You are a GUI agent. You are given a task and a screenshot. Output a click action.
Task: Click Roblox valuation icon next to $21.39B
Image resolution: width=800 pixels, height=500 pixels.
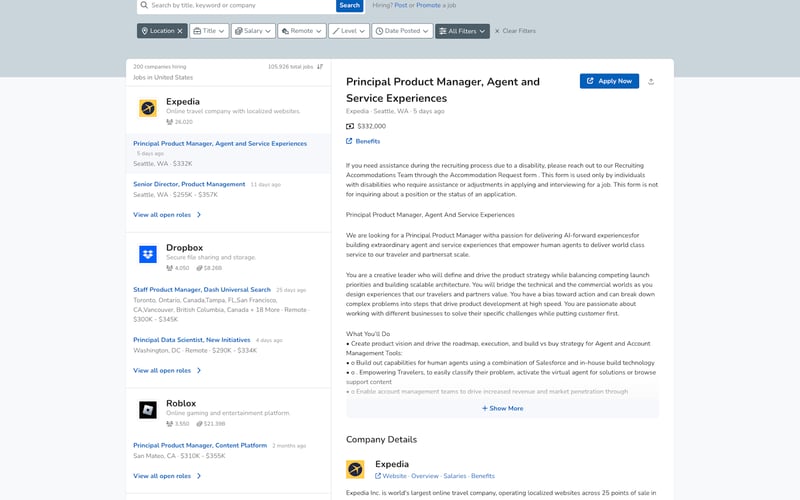click(199, 424)
